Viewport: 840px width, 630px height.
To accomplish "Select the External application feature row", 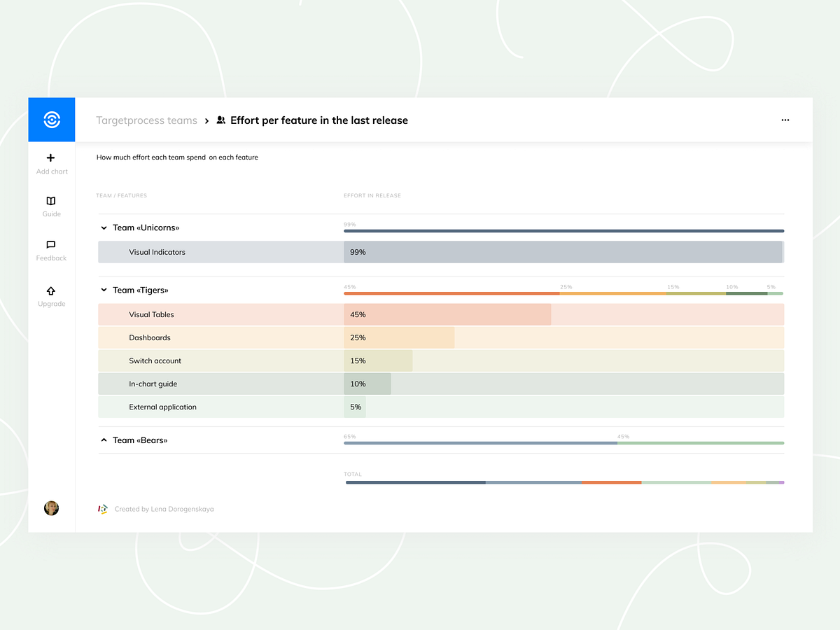I will click(x=162, y=407).
